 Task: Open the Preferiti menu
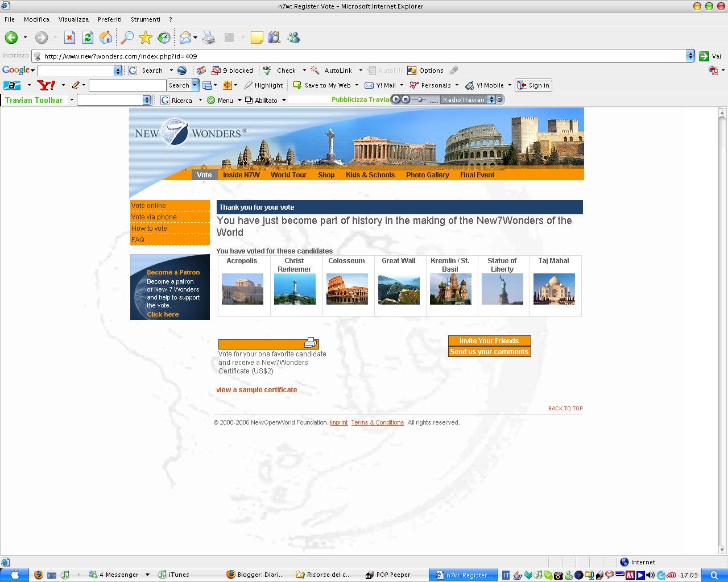coord(110,19)
